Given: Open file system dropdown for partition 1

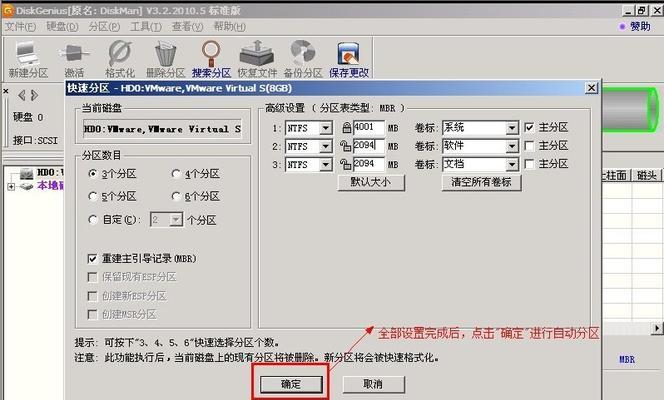Looking at the screenshot, I should 326,128.
